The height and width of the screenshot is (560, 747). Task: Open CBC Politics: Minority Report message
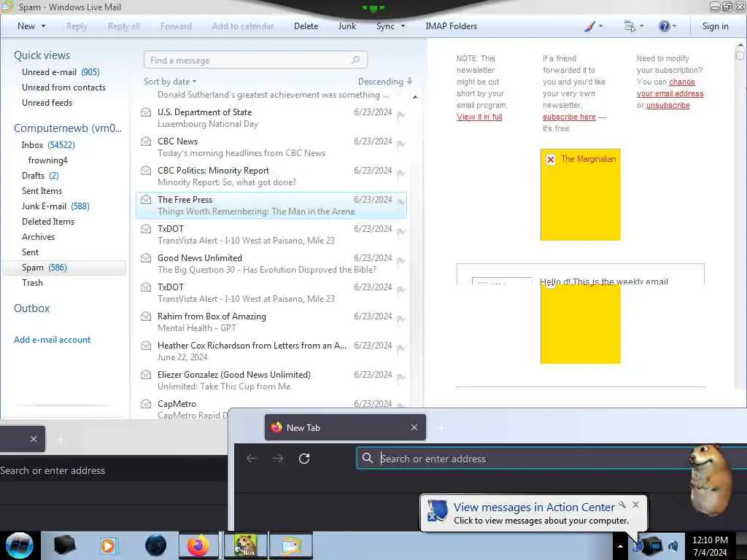pyautogui.click(x=271, y=176)
